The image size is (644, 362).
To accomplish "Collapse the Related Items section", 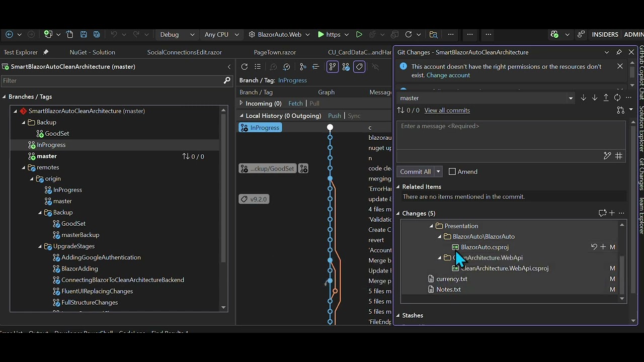I will point(398,187).
